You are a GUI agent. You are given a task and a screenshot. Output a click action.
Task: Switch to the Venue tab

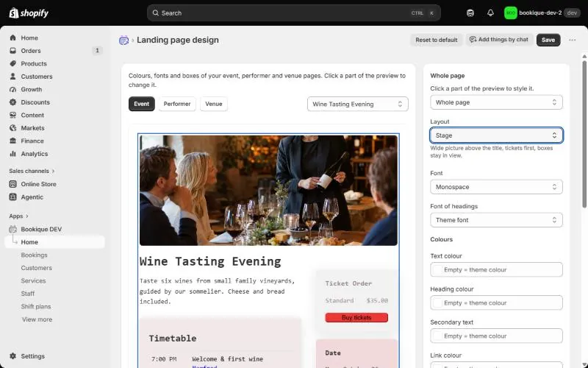coord(214,104)
